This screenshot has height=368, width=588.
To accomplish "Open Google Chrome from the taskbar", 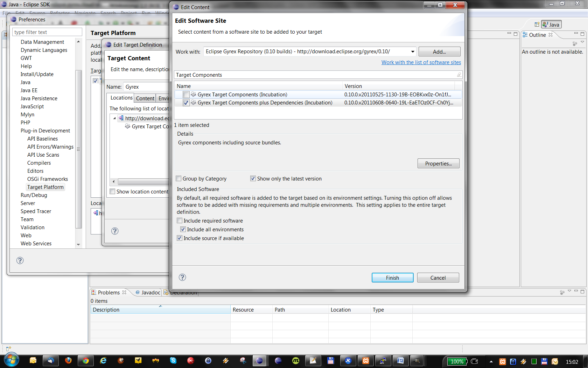I will point(86,360).
